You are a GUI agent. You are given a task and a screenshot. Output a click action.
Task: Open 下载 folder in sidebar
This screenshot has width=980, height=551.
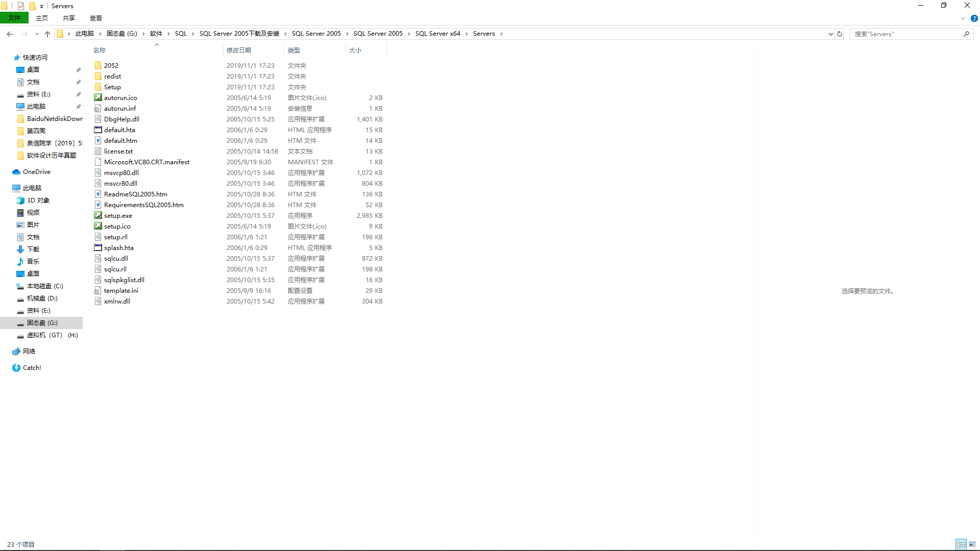tap(33, 249)
